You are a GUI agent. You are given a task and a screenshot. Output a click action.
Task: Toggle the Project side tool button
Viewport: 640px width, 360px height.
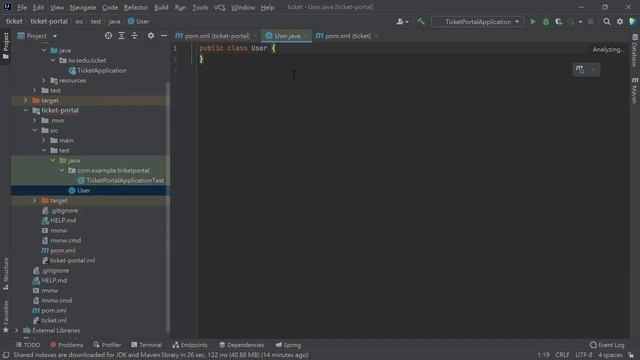coord(6,45)
